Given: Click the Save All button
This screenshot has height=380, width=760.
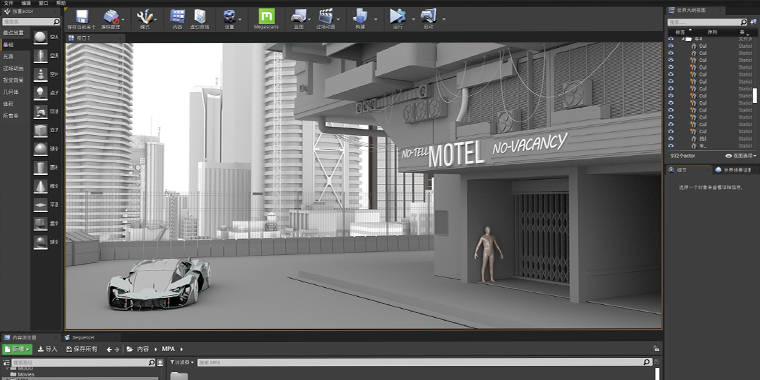Looking at the screenshot, I should [x=82, y=349].
